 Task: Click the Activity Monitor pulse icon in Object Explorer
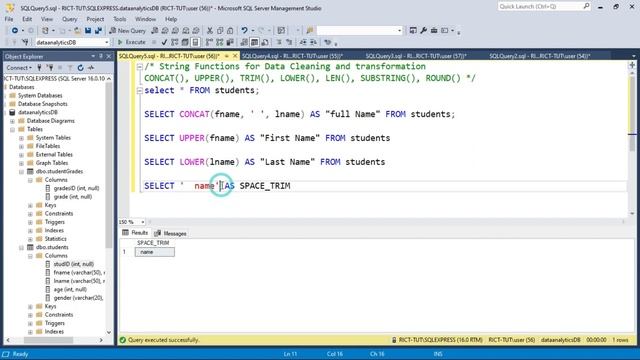pyautogui.click(x=91, y=68)
